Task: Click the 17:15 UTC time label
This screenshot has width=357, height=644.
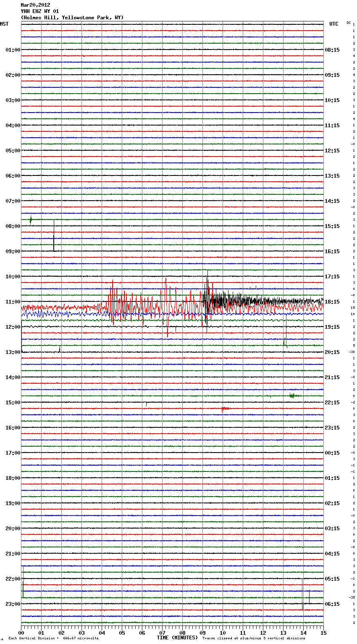Action: tap(332, 277)
